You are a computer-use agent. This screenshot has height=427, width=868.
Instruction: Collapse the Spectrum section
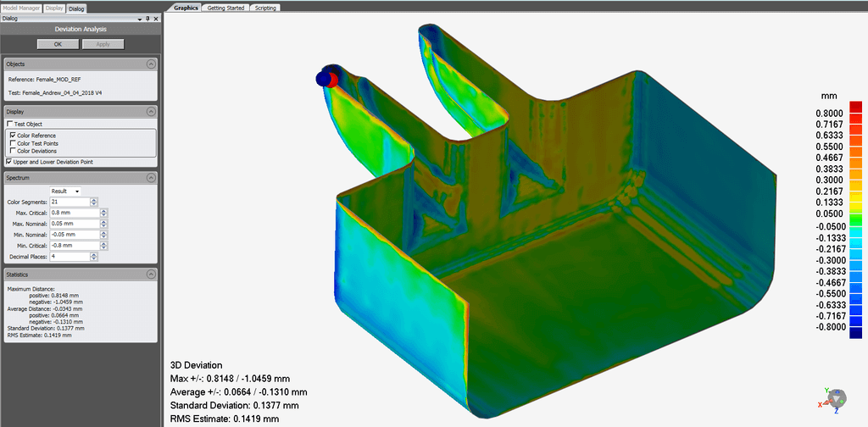click(x=151, y=178)
